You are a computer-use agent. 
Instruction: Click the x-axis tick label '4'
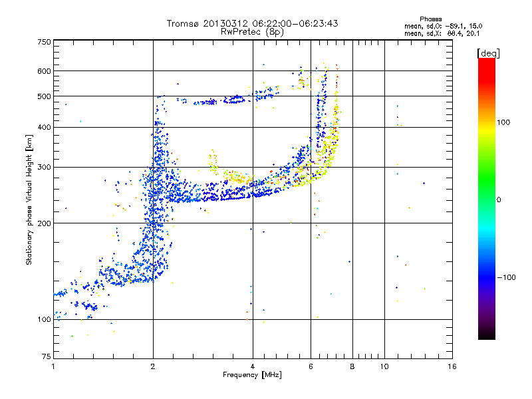click(x=253, y=366)
